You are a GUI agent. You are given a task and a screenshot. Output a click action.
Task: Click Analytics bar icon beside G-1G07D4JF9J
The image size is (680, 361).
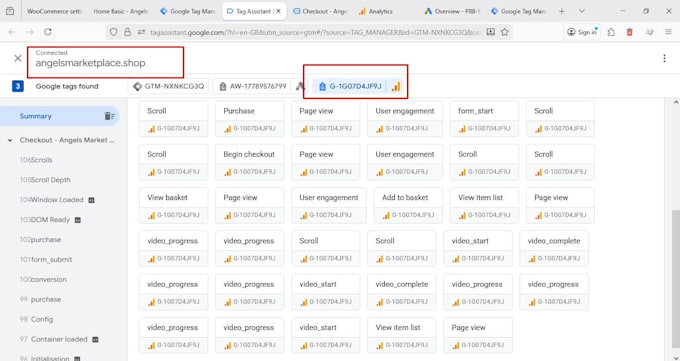pyautogui.click(x=396, y=86)
